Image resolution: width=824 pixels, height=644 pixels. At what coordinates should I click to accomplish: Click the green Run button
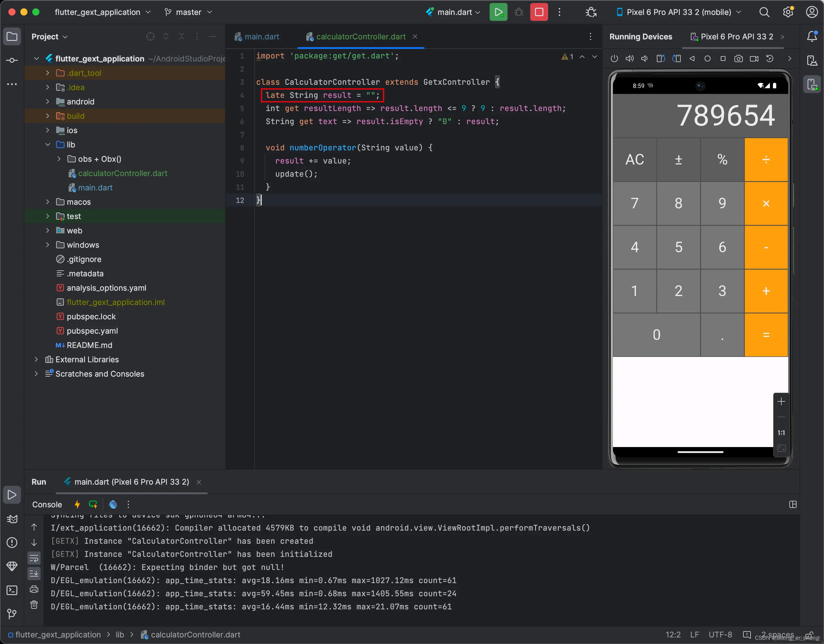pyautogui.click(x=498, y=12)
